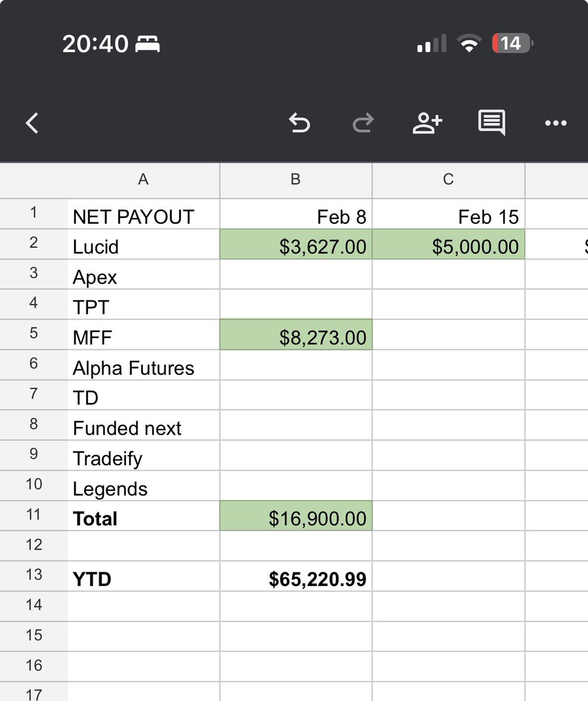This screenshot has height=701, width=588.
Task: Tap the back arrow to exit spreadsheet
Action: [33, 123]
